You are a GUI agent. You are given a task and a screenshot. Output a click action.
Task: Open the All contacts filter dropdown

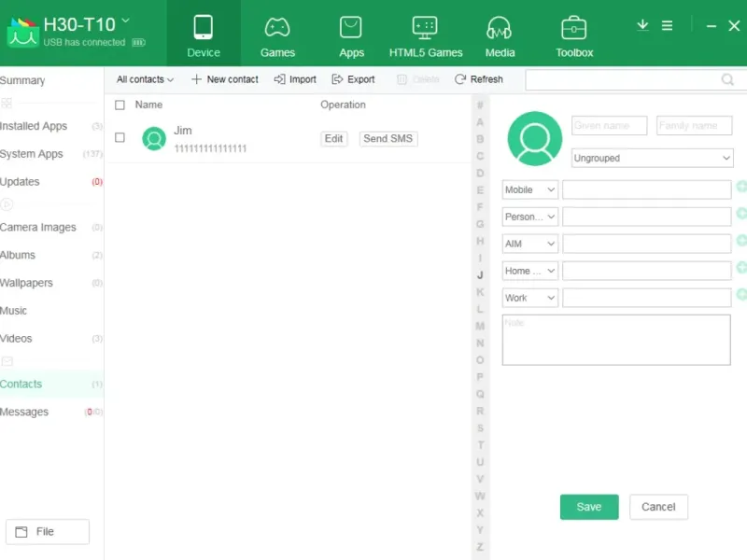coord(145,79)
